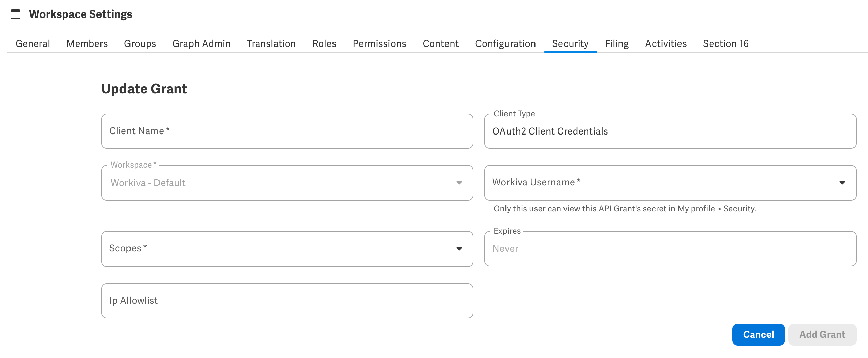Expand the Workiva Username dropdown
The image size is (868, 358).
(842, 183)
